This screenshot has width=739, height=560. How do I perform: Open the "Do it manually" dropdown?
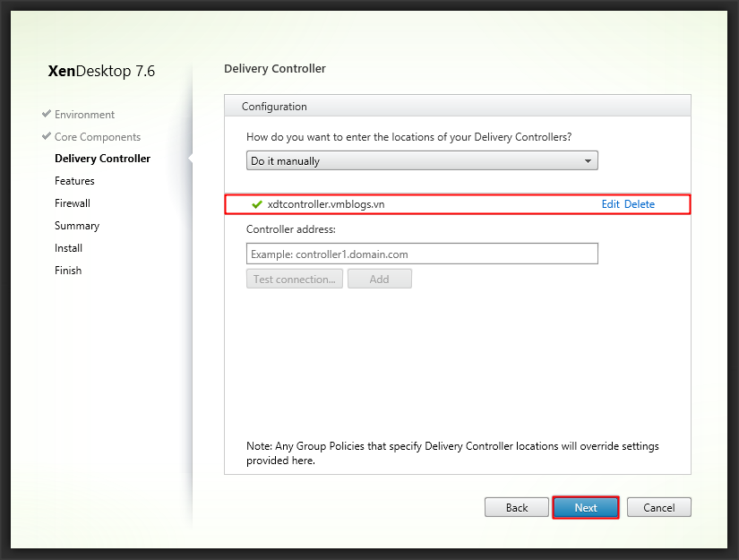click(421, 161)
